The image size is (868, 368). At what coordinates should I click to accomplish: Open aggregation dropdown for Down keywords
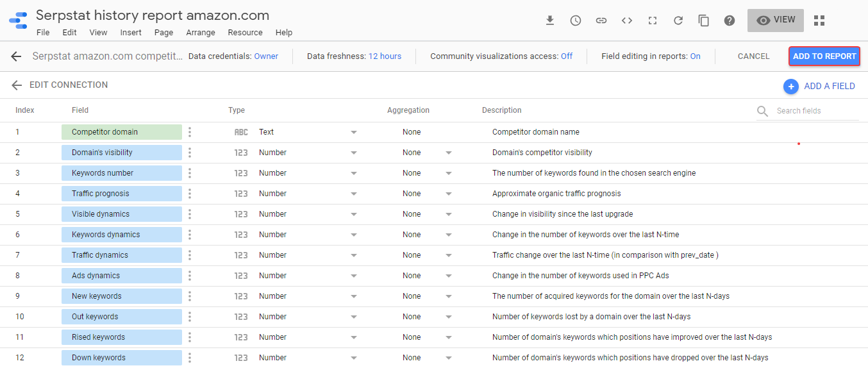tap(449, 358)
